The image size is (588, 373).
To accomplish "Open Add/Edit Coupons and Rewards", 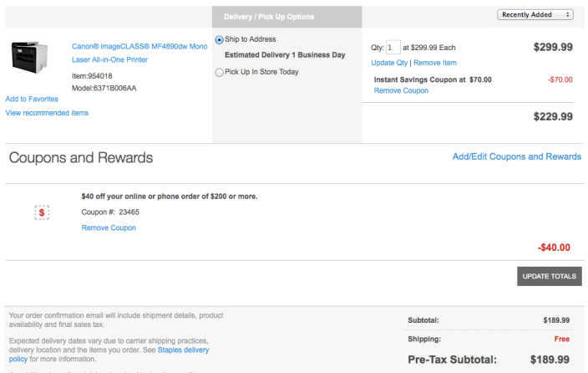I will coord(516,156).
